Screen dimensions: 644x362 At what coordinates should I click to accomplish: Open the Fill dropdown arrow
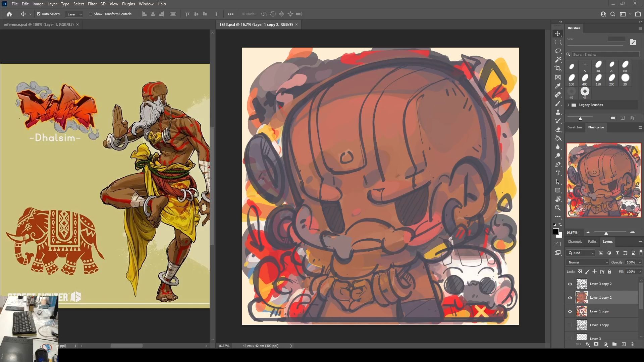tap(640, 272)
